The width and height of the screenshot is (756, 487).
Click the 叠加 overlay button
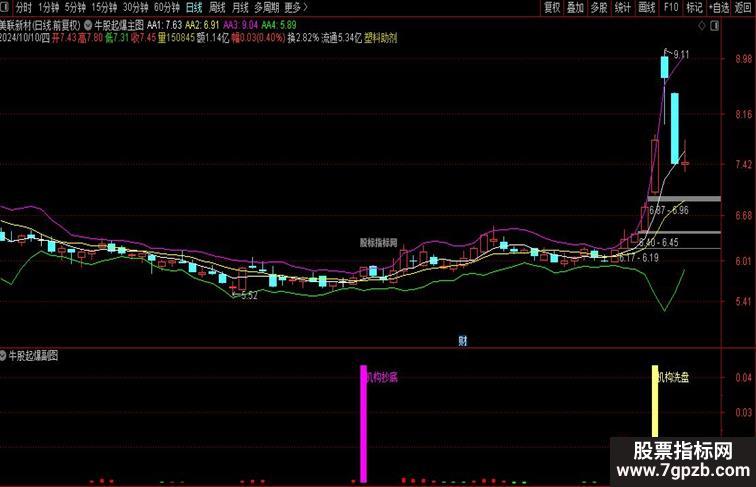(x=575, y=8)
